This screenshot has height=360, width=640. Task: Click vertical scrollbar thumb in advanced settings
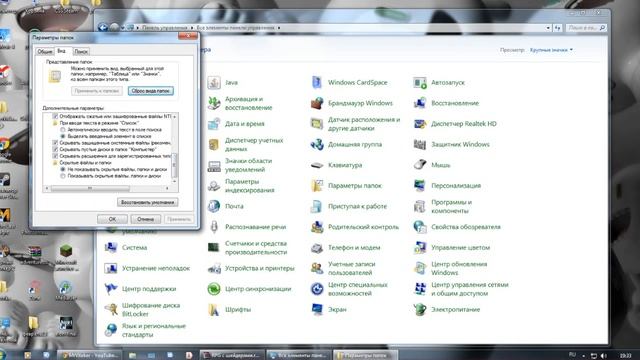point(175,165)
